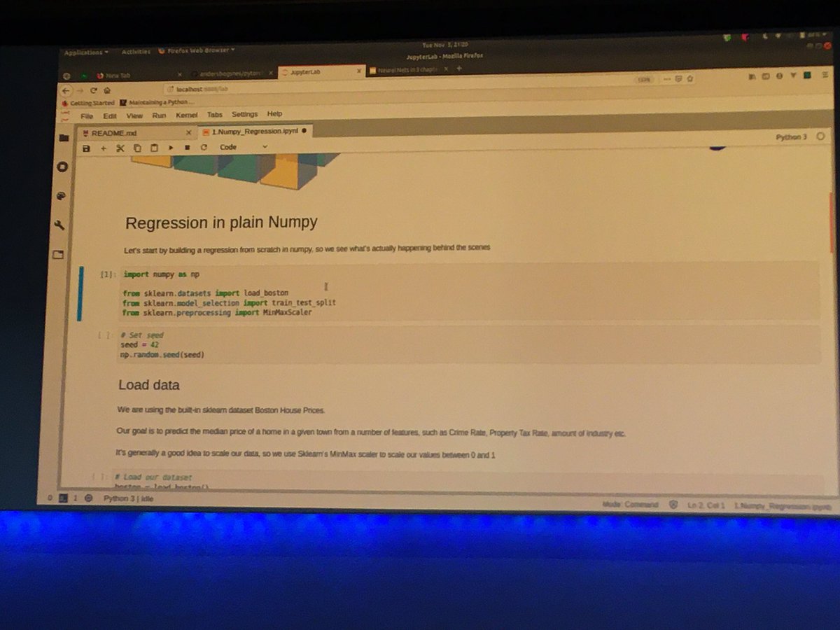Screen dimensions: 840x630
Task: Go to the Firefox home page icon
Action: pyautogui.click(x=107, y=90)
